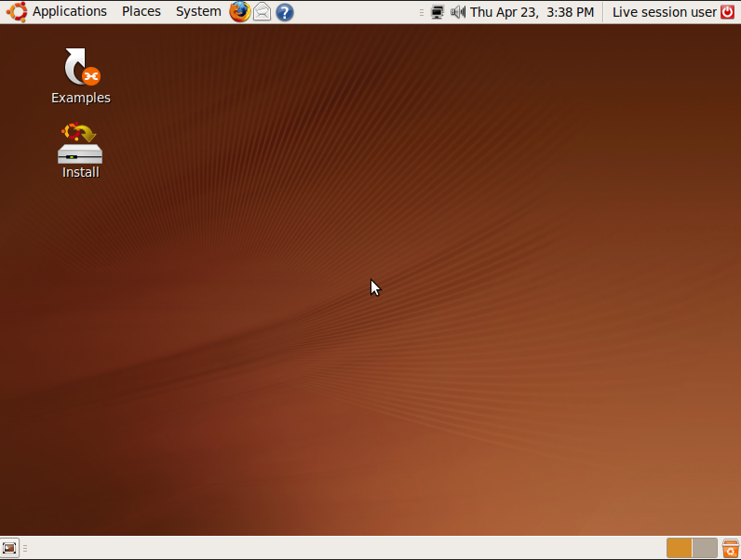Select the Install drive desktop icon
Image resolution: width=741 pixels, height=560 pixels.
pyautogui.click(x=80, y=151)
